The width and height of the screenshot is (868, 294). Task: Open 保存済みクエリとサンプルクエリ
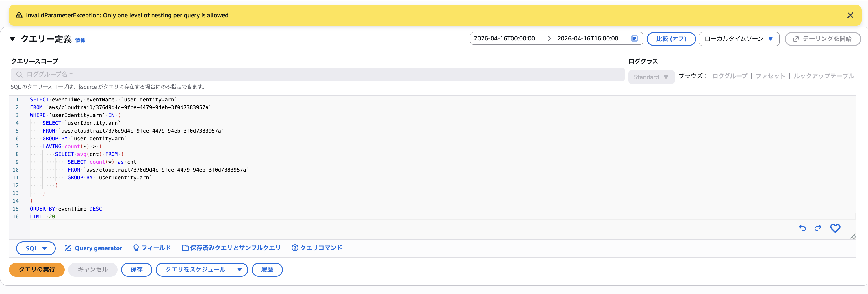231,248
